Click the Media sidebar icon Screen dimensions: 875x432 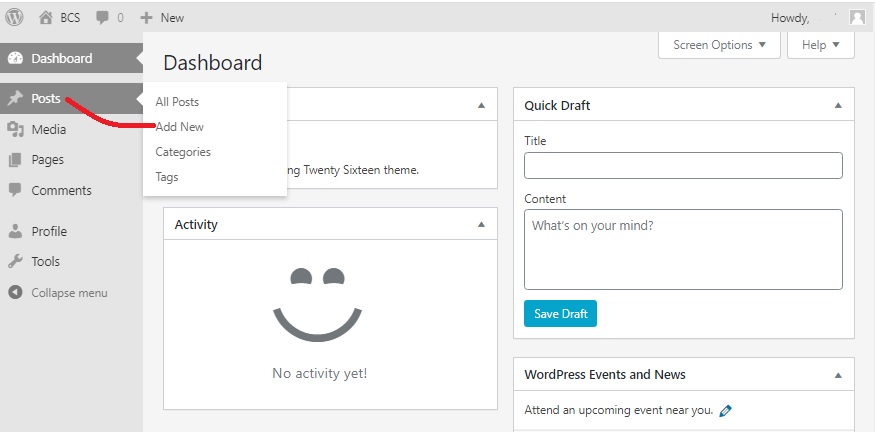[15, 129]
